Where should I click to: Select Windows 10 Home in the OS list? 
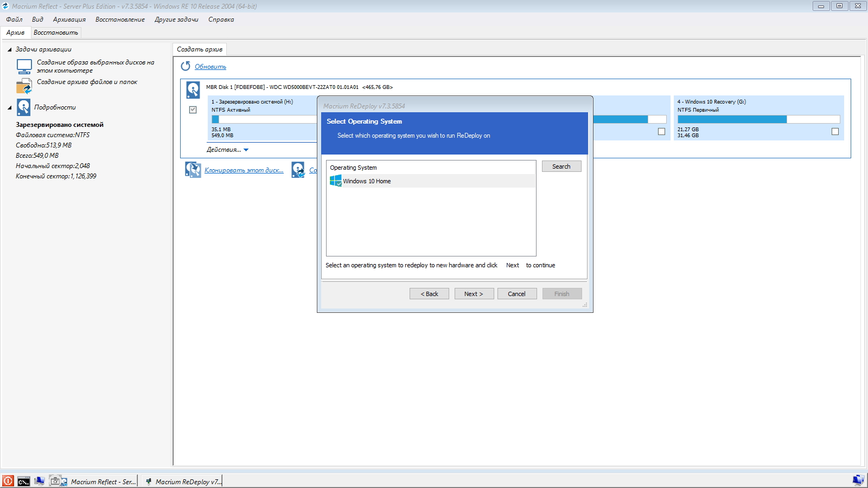[367, 181]
